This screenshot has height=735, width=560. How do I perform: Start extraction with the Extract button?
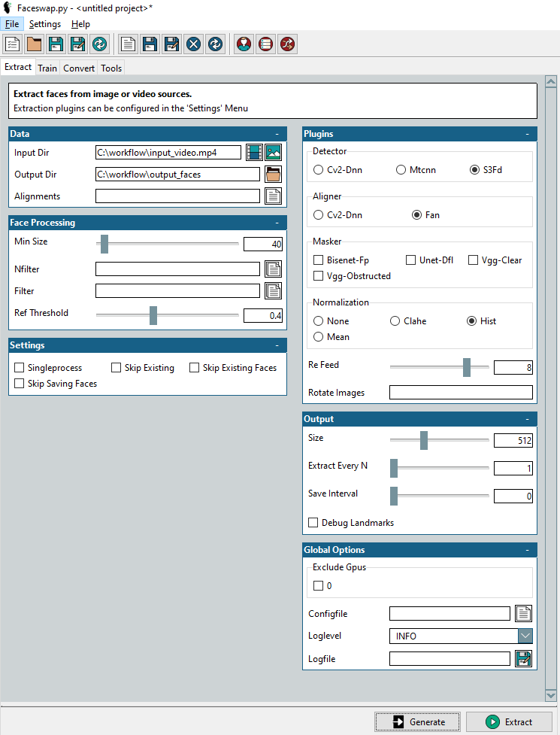coord(508,722)
